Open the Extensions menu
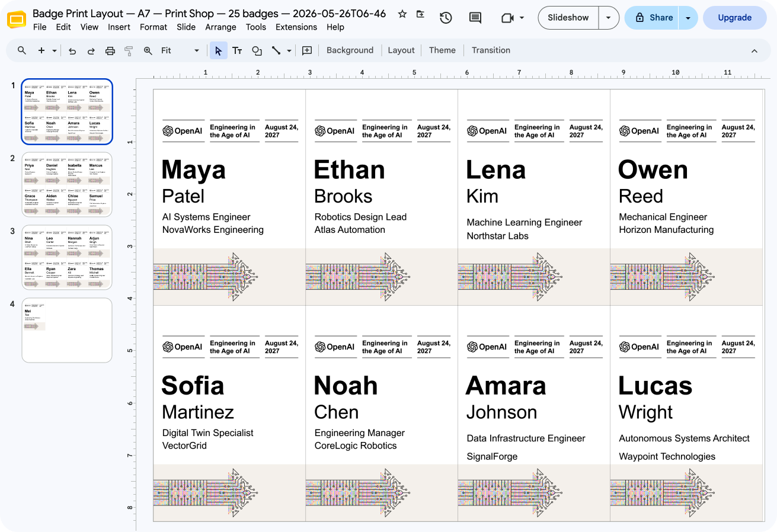 (x=296, y=27)
